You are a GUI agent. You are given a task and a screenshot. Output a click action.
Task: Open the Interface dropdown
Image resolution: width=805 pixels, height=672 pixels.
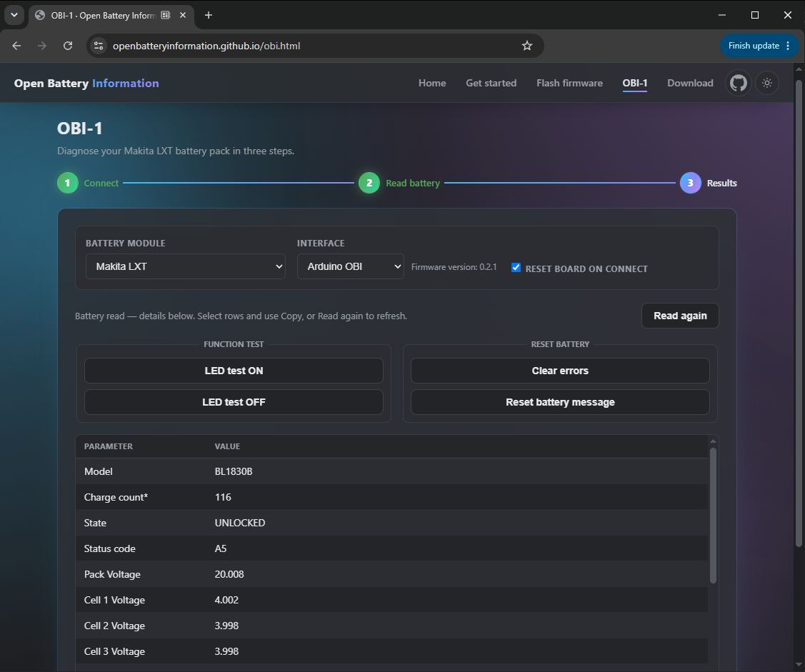(351, 266)
